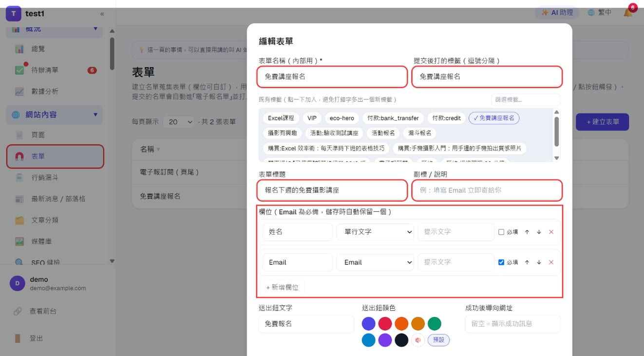Viewport: 644px width, 356px height.
Task: Click the 文章分類 folder icon
Action: (19, 220)
